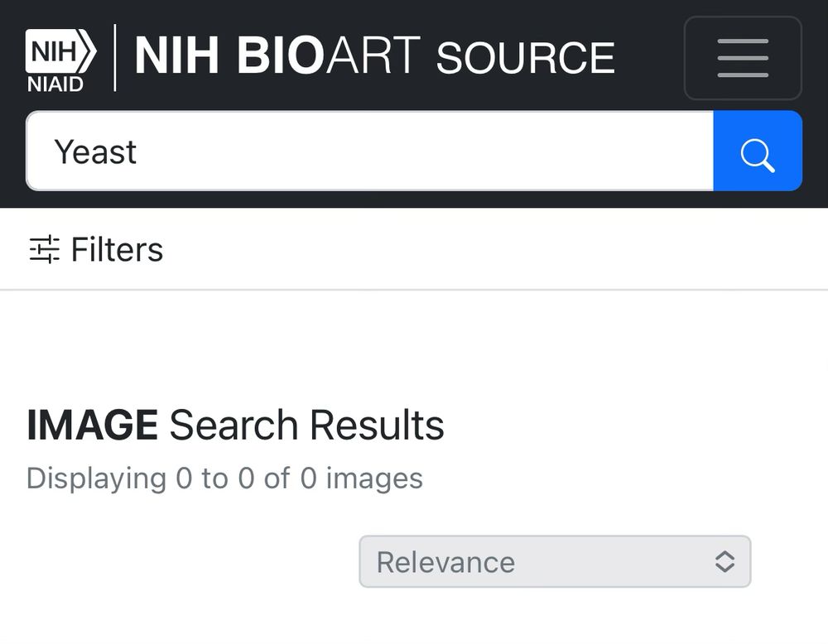Click the up-down chevron on Relevance selector
The height and width of the screenshot is (644, 828).
click(x=724, y=561)
